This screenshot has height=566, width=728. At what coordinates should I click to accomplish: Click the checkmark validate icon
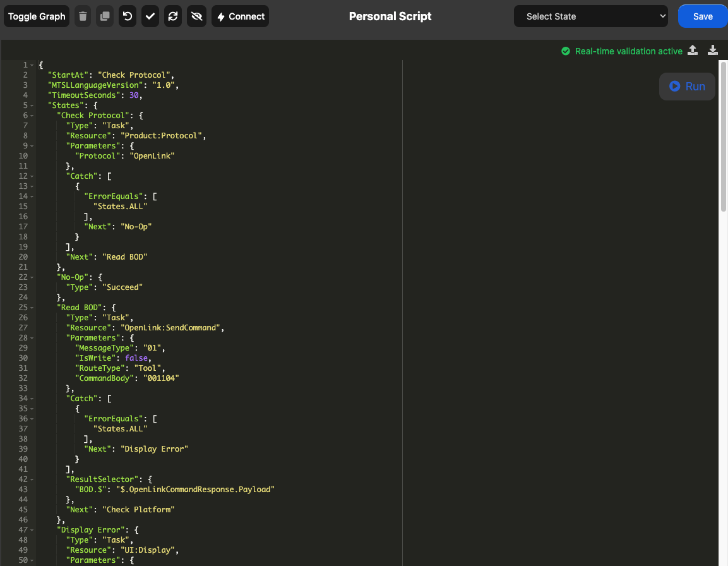point(150,16)
